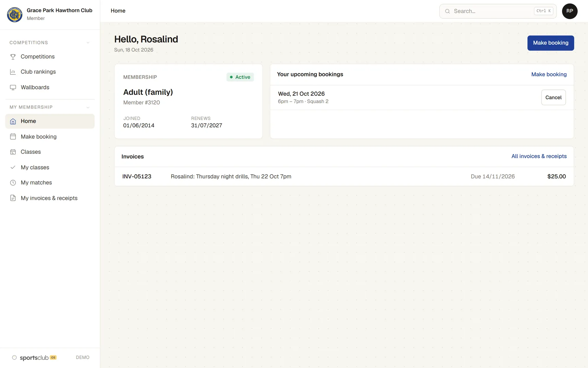Open Competitions page from sidebar
The height and width of the screenshot is (368, 588).
point(50,57)
